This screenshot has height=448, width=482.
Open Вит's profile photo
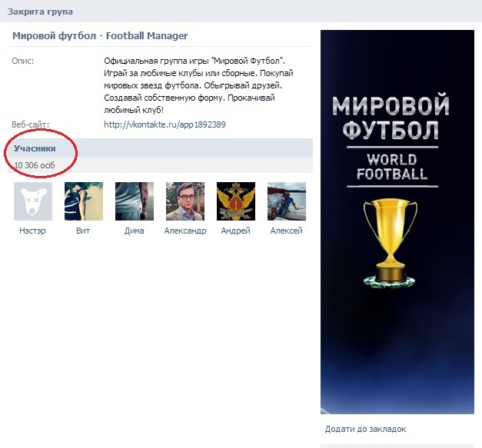point(84,201)
